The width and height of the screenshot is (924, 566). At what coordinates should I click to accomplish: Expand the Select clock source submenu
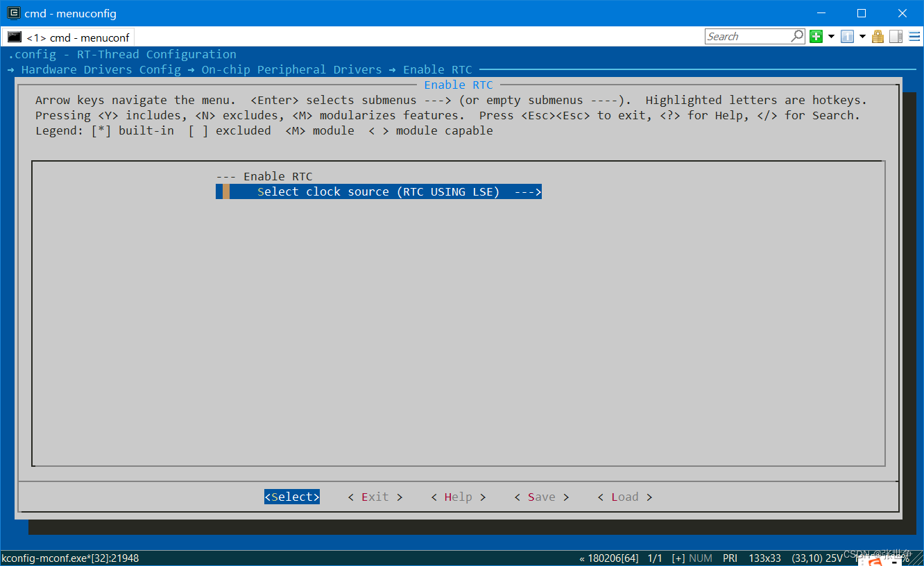tap(379, 191)
